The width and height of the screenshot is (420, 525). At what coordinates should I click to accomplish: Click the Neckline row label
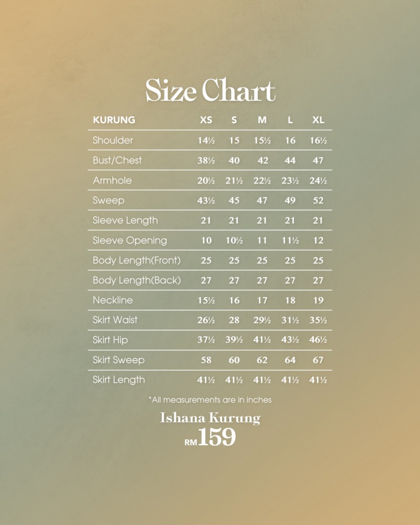click(113, 300)
